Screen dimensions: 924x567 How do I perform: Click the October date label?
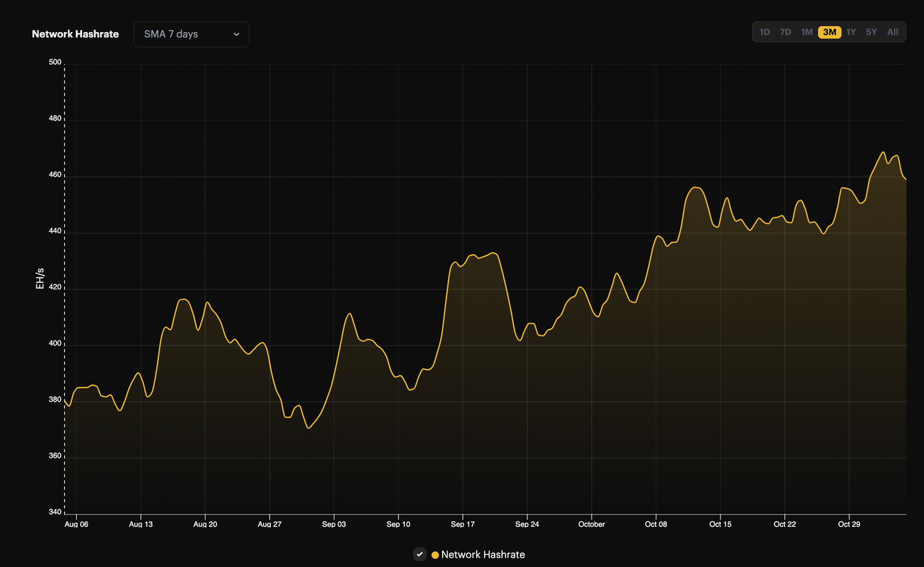pos(592,524)
